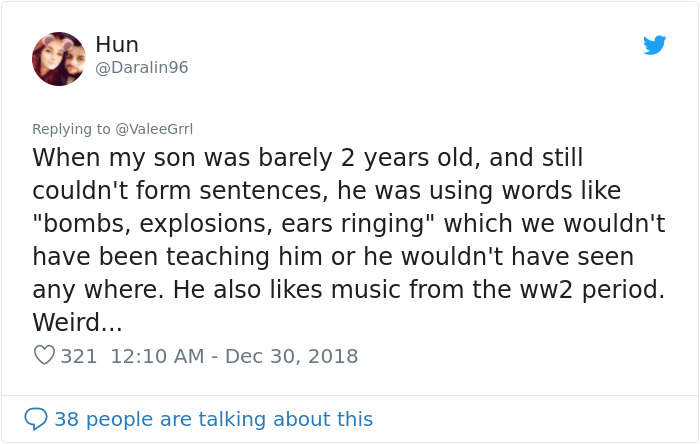Click the number 38 in the footer
Screen dimensions: 700x444
click(66, 419)
